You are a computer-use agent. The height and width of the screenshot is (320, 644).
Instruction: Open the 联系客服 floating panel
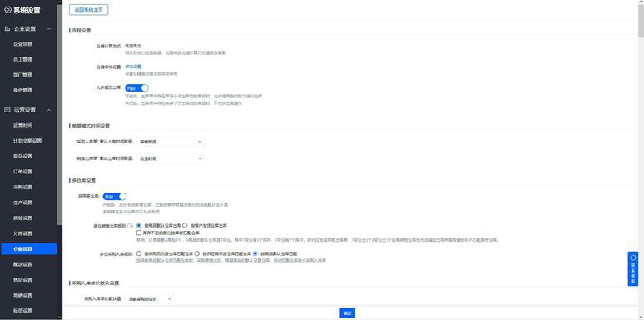pyautogui.click(x=633, y=269)
